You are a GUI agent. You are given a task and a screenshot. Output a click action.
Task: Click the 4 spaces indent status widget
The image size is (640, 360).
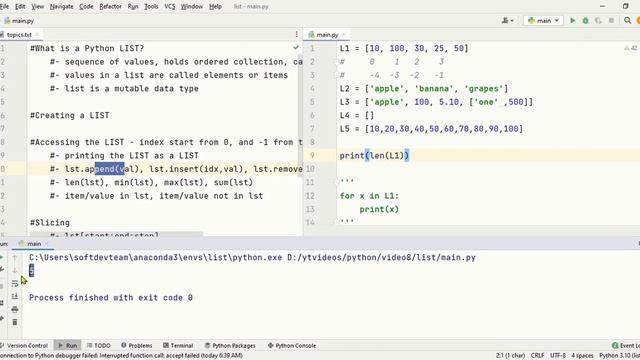tap(582, 356)
